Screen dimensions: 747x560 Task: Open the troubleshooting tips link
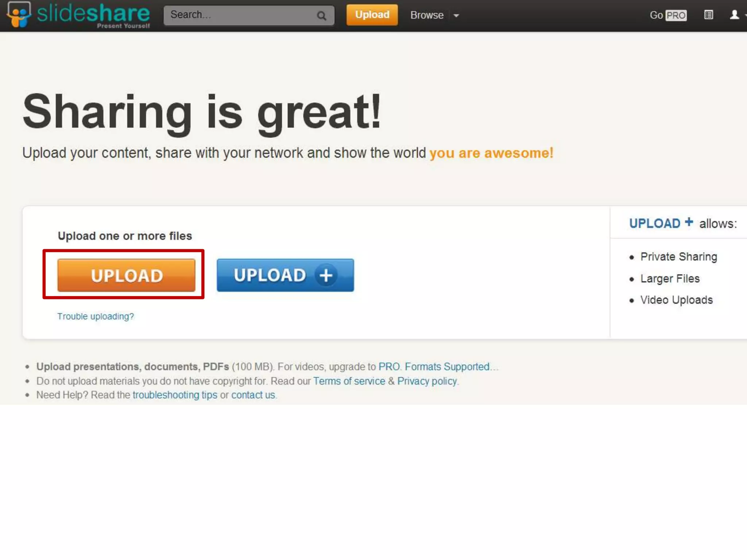tap(175, 395)
